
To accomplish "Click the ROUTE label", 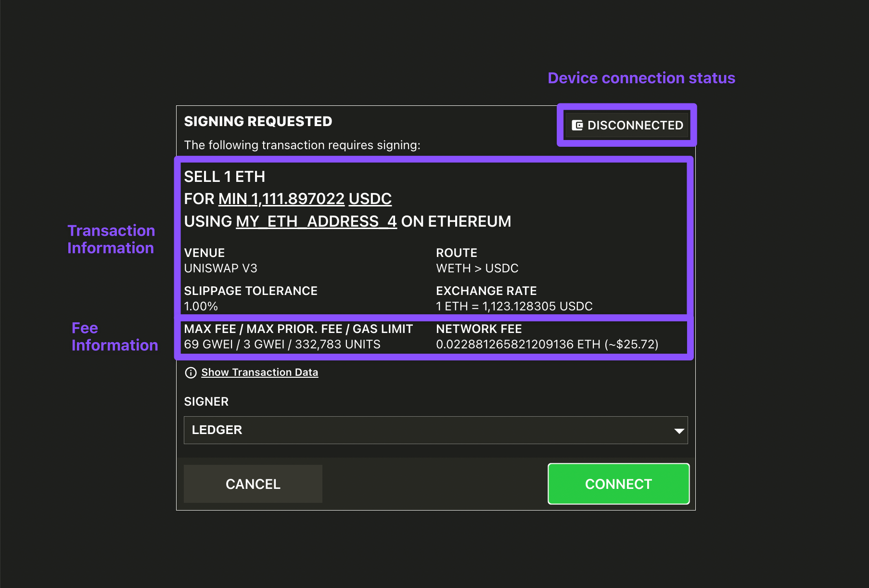I will click(x=457, y=253).
